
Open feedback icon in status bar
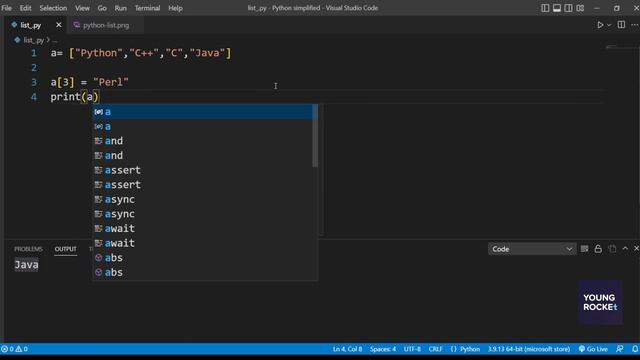620,349
